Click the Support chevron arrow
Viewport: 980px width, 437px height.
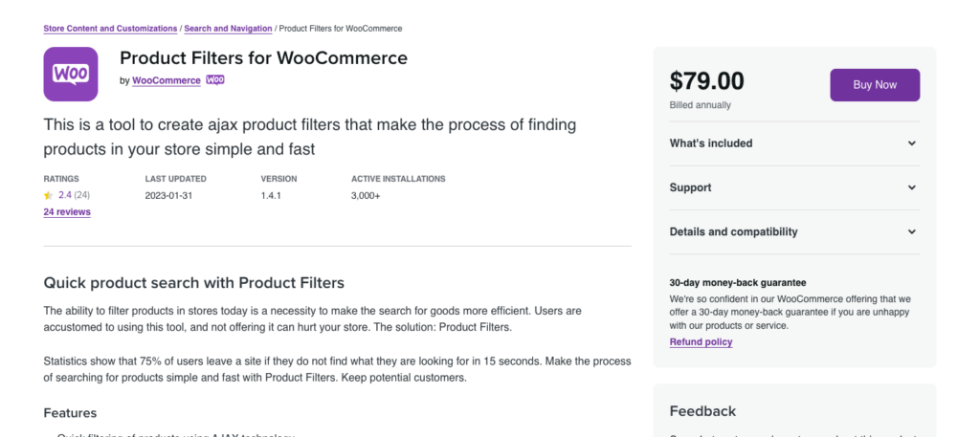(x=912, y=187)
